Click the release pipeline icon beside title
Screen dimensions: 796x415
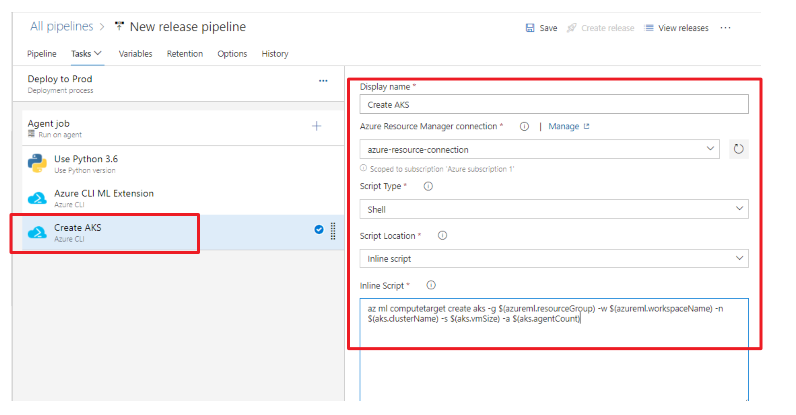(x=119, y=26)
